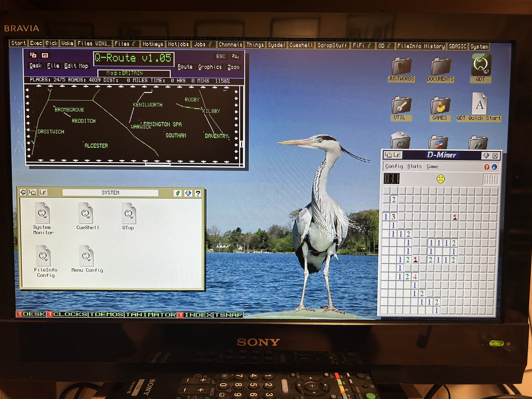Click the Q-Route move window icon

point(33,55)
